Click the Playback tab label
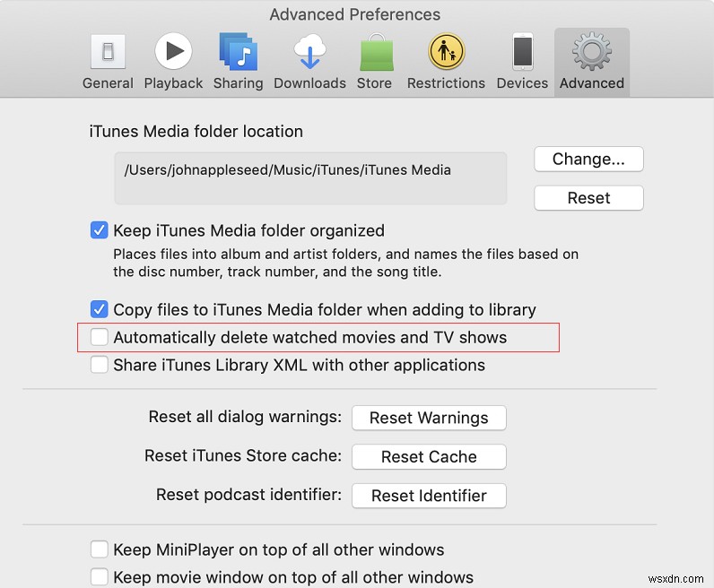This screenshot has width=714, height=588. (173, 83)
